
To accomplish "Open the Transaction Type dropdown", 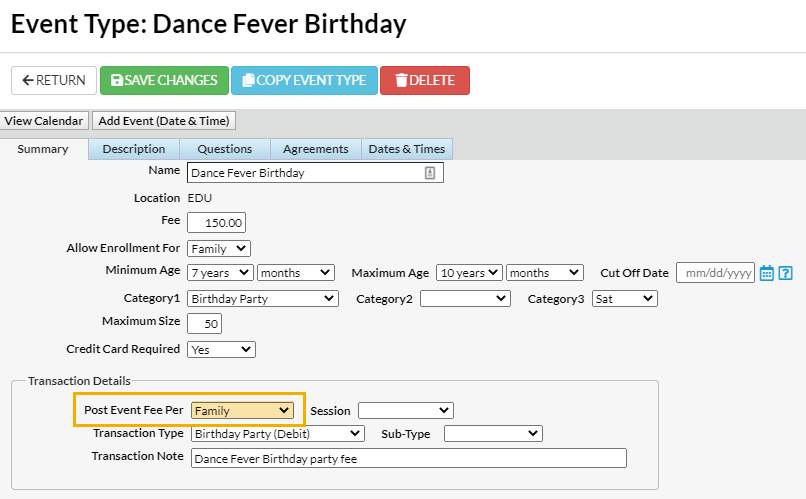I will click(x=278, y=434).
